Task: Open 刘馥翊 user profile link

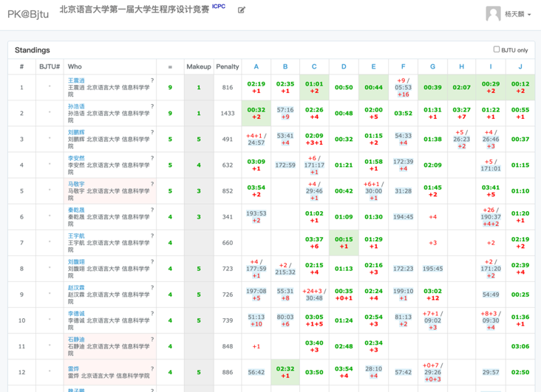Action: pyautogui.click(x=76, y=261)
